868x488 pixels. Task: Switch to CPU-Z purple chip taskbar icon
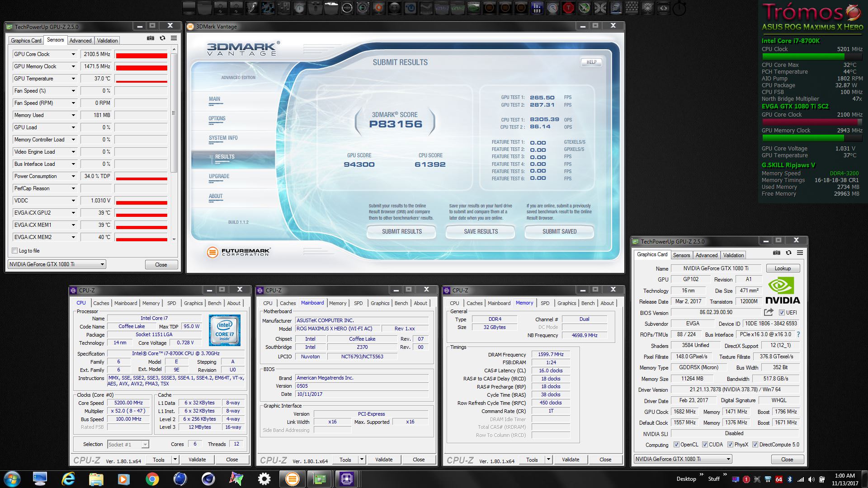coord(347,479)
